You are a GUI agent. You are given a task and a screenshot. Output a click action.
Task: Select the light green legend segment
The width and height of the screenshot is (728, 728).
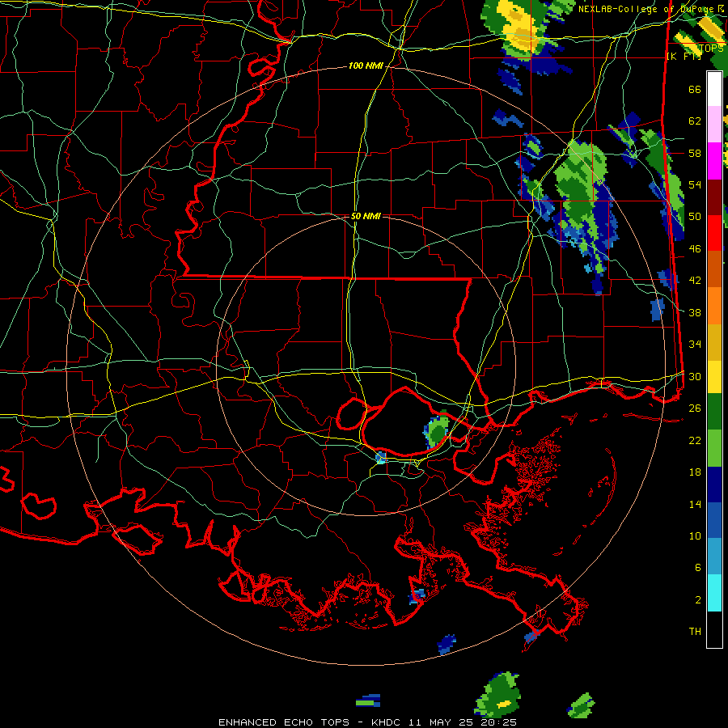(714, 448)
